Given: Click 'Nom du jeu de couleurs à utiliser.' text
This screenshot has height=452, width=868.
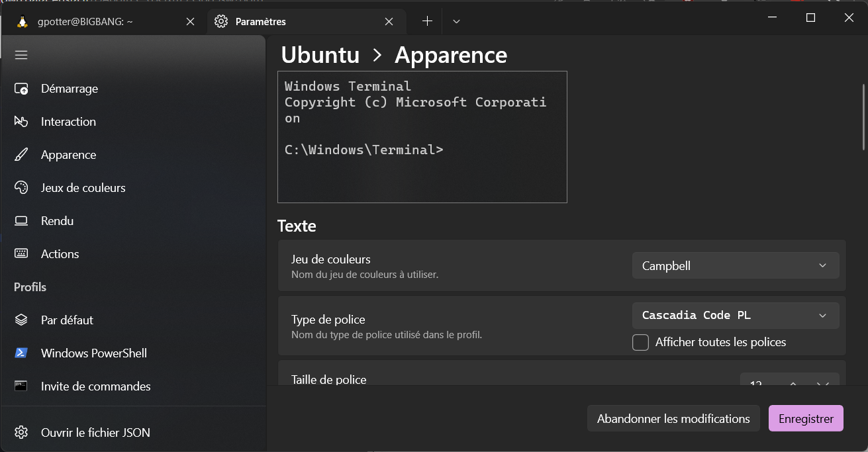Looking at the screenshot, I should 365,274.
